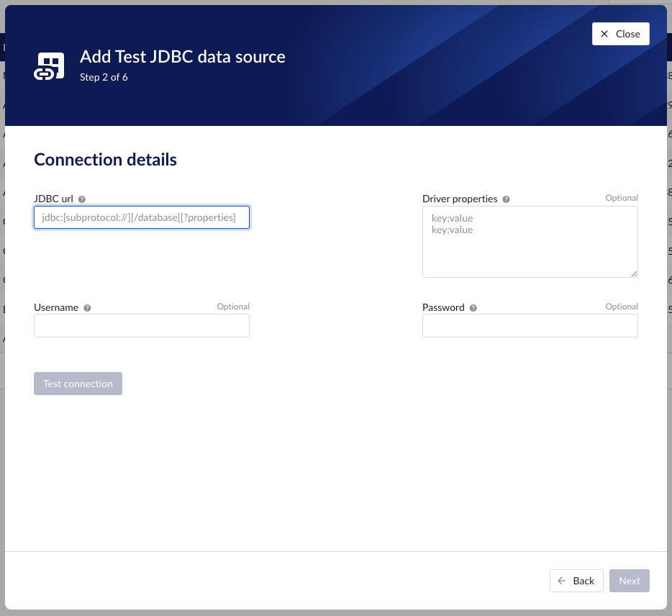This screenshot has height=616, width=672.
Task: Click the left arrow icon inside the Back button
Action: pyautogui.click(x=562, y=581)
